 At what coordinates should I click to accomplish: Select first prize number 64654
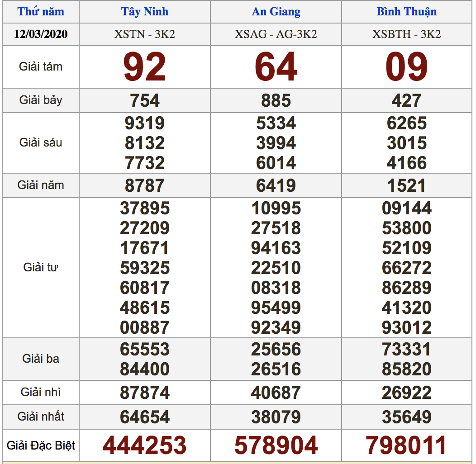pos(145,417)
